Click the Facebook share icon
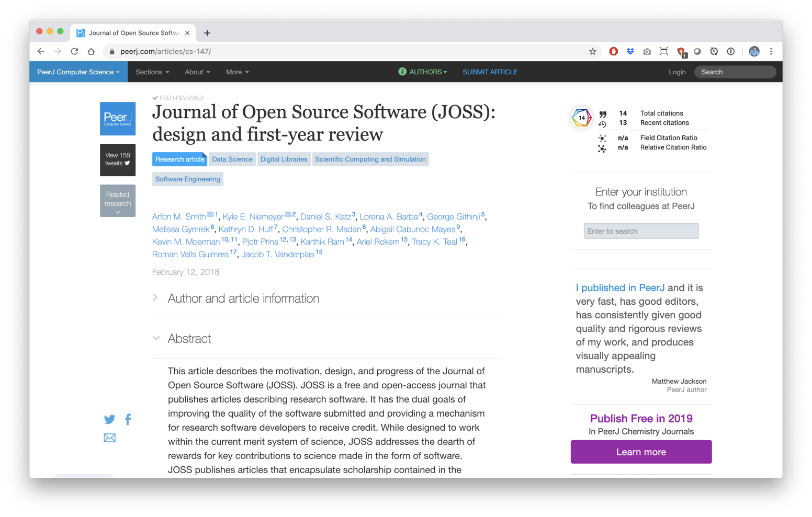812x517 pixels. pyautogui.click(x=128, y=419)
